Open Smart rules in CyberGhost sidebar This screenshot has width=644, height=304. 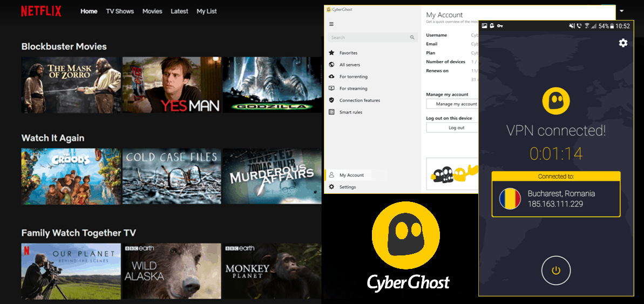coord(351,112)
